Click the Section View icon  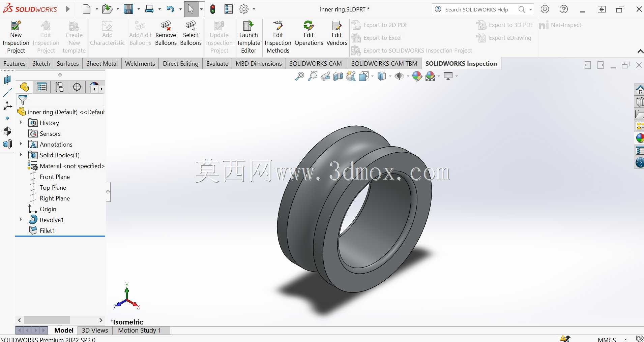coord(338,76)
